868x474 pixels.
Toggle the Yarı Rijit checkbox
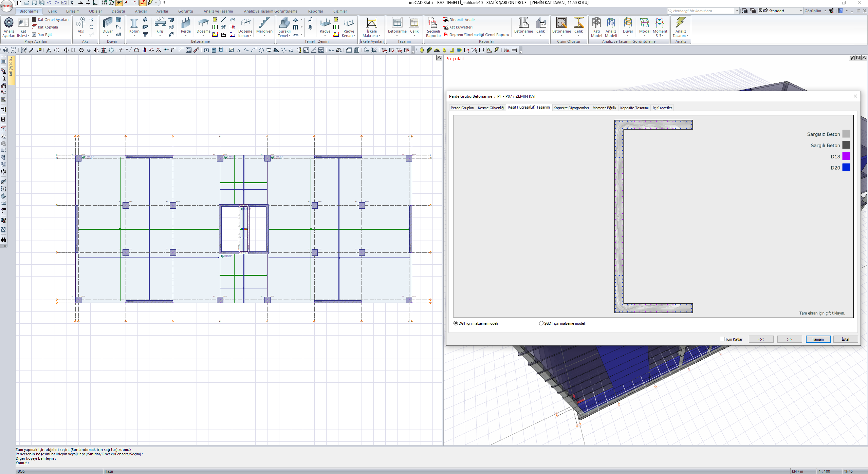pyautogui.click(x=34, y=35)
